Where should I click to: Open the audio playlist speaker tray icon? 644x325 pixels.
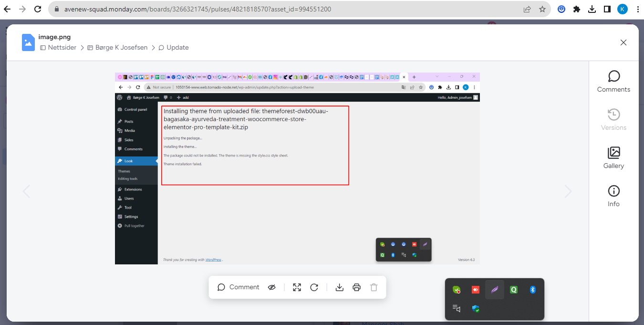click(457, 309)
